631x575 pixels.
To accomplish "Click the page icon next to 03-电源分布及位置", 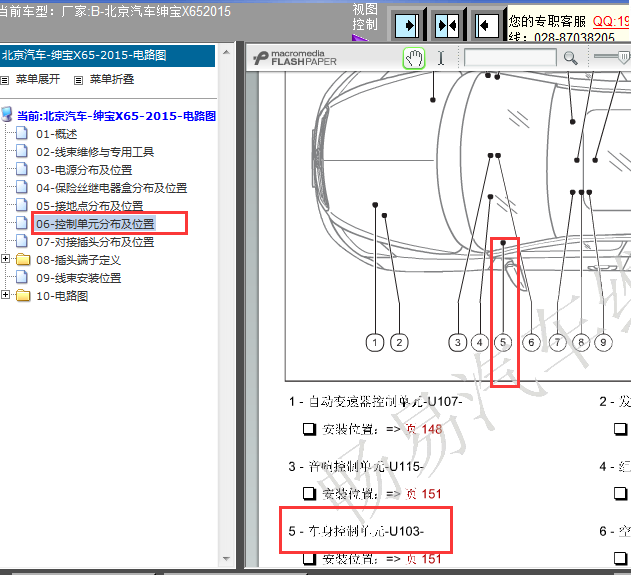I will click(22, 169).
